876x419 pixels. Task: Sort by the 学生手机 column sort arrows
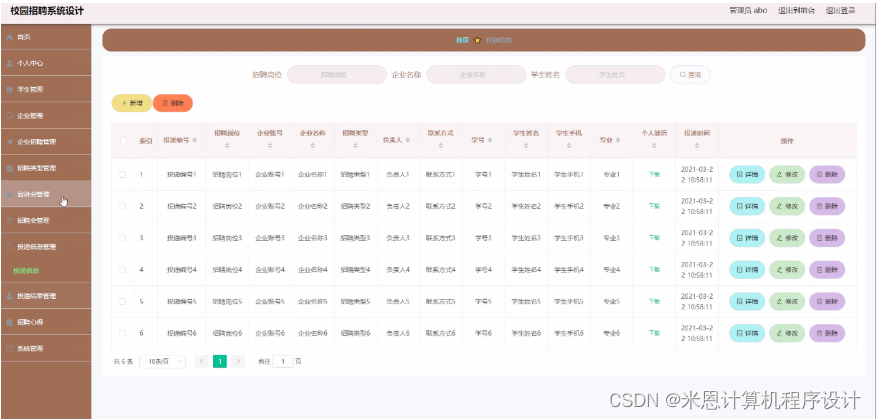coord(569,146)
